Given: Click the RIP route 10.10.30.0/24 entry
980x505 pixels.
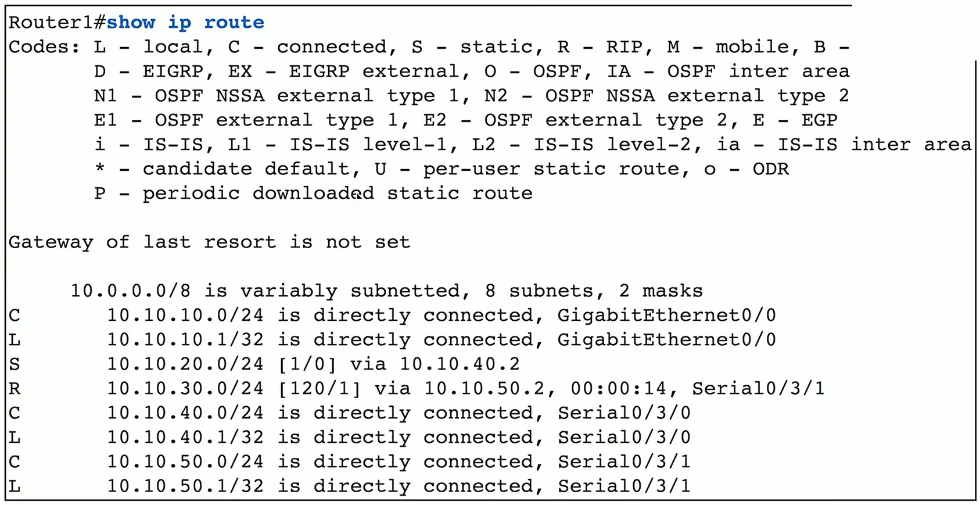Looking at the screenshot, I should [x=185, y=388].
